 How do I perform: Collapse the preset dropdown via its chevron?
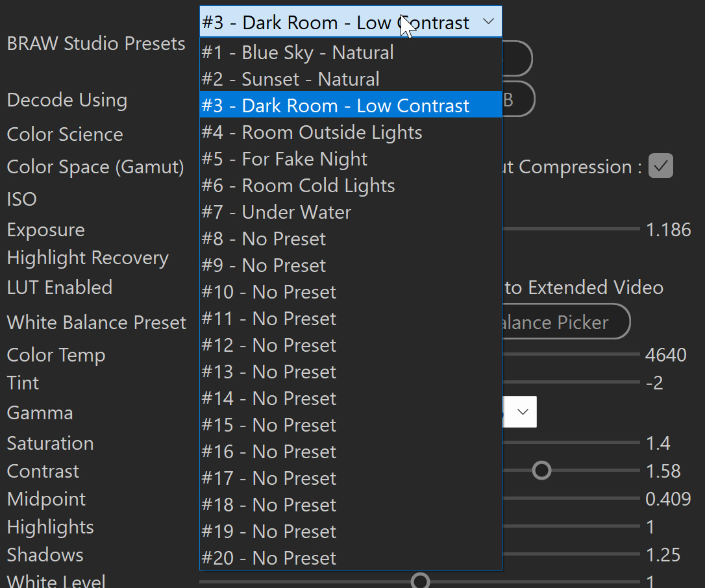pyautogui.click(x=488, y=21)
